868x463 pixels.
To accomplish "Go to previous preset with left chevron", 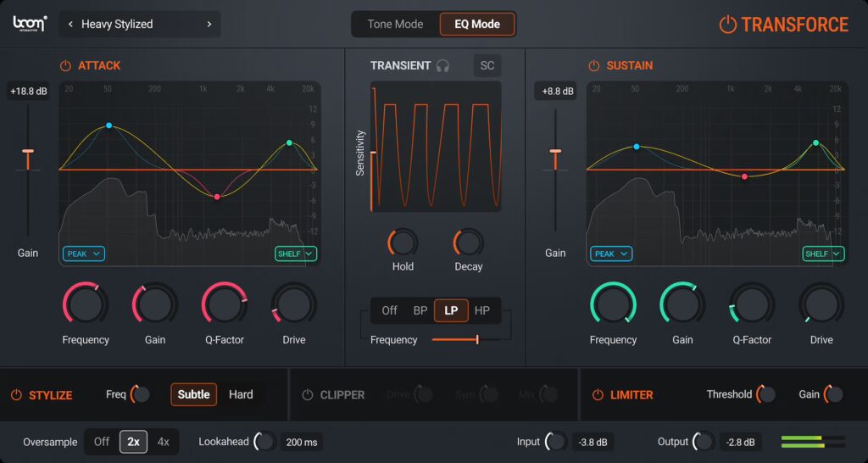I will [x=70, y=25].
